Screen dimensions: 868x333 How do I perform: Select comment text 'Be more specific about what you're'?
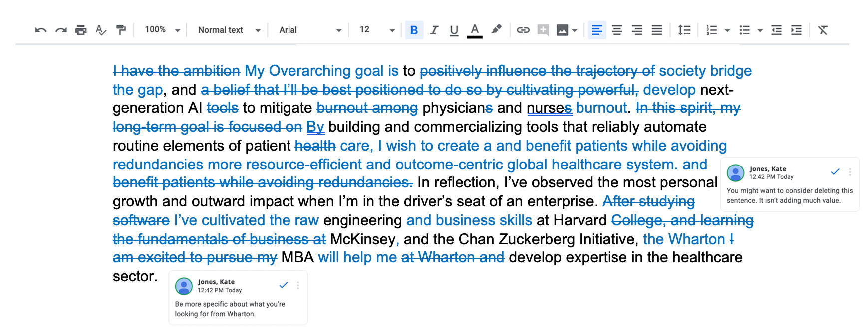click(x=230, y=304)
